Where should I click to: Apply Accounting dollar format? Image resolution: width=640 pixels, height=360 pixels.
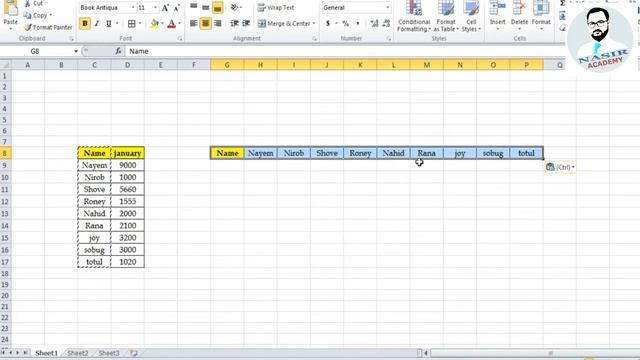pyautogui.click(x=328, y=24)
